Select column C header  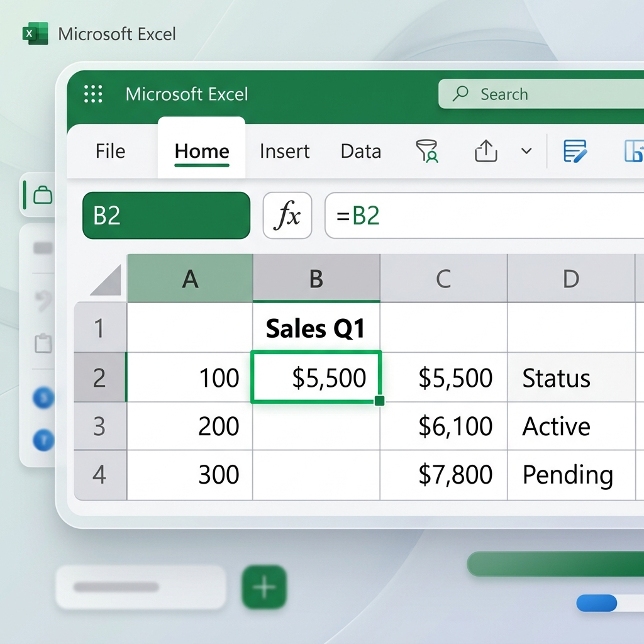tap(443, 279)
